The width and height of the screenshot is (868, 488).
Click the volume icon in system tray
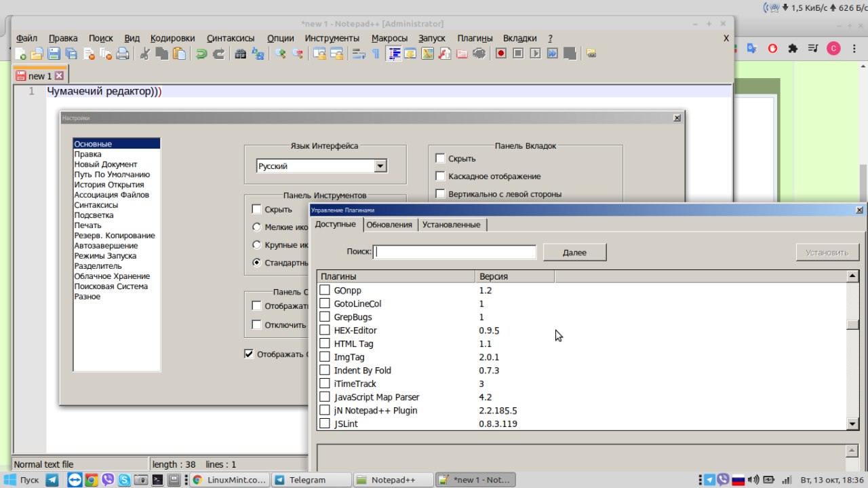[x=753, y=480]
